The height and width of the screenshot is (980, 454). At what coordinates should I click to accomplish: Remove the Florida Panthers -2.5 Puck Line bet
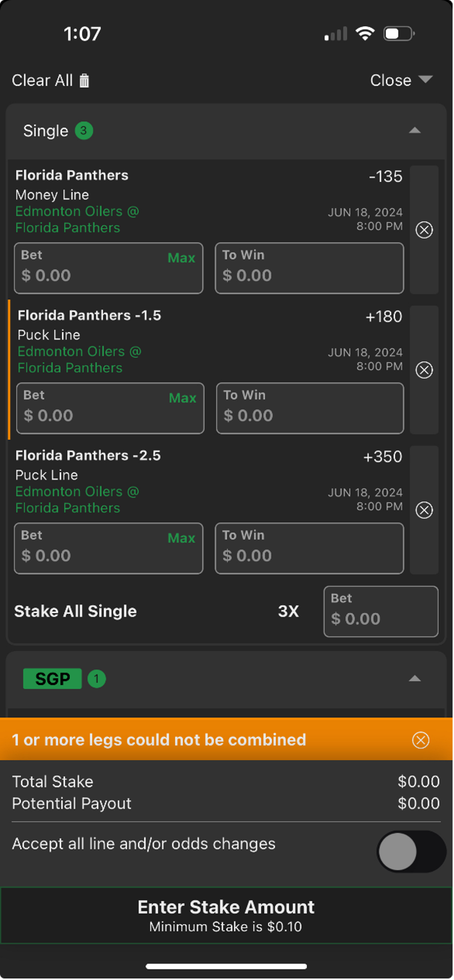(424, 510)
